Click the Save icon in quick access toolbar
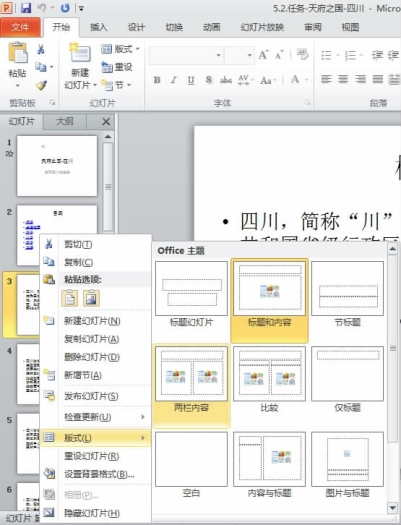This screenshot has height=525, width=401. (x=26, y=8)
